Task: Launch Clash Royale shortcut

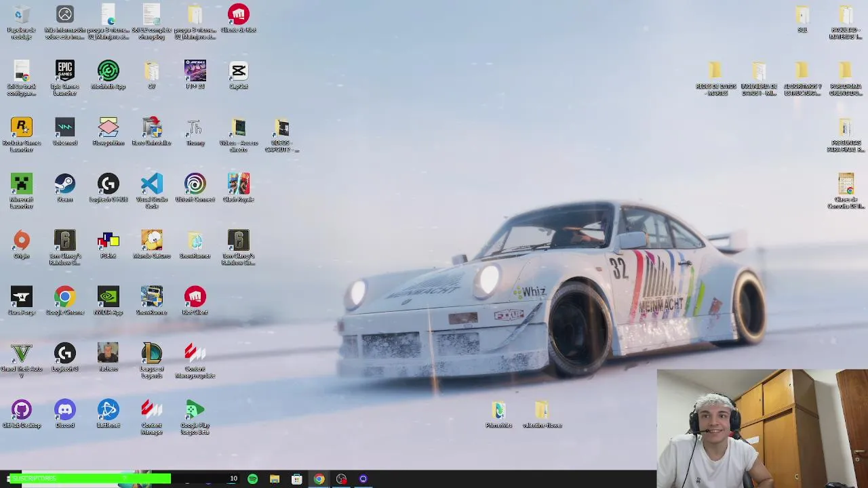Action: pyautogui.click(x=238, y=188)
